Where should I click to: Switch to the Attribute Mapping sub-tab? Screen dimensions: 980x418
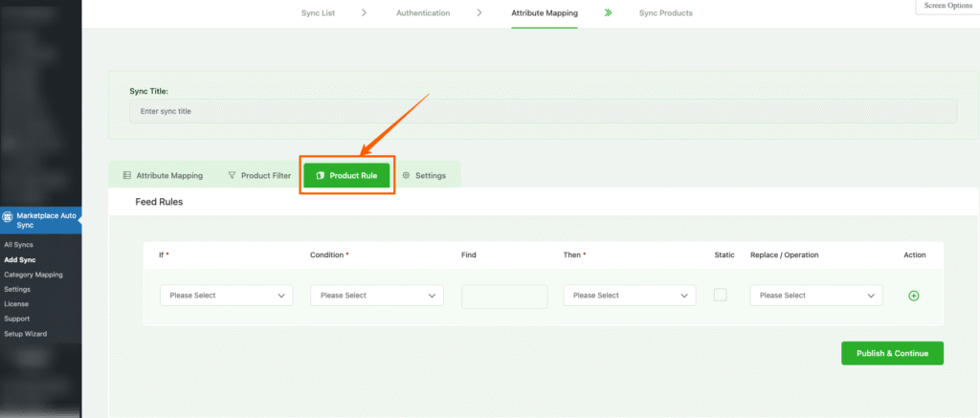[x=163, y=176]
